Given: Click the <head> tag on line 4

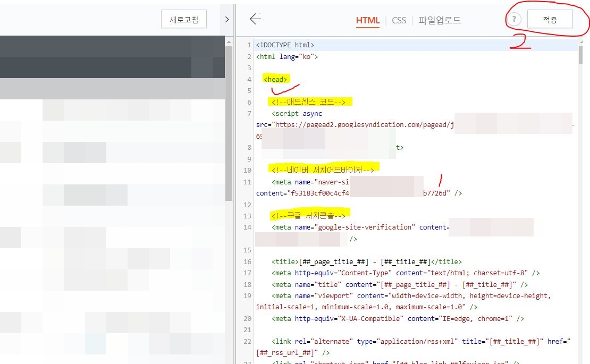Looking at the screenshot, I should tap(275, 79).
